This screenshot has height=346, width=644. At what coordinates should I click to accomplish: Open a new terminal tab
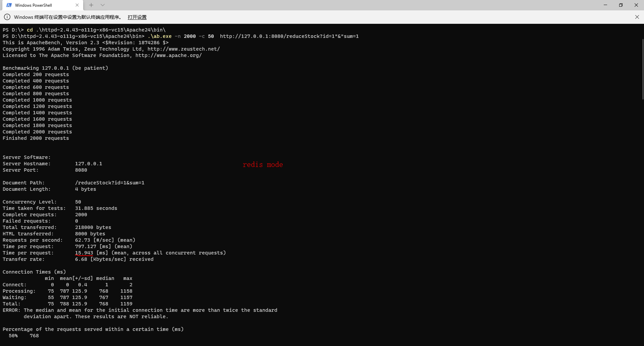(x=91, y=5)
